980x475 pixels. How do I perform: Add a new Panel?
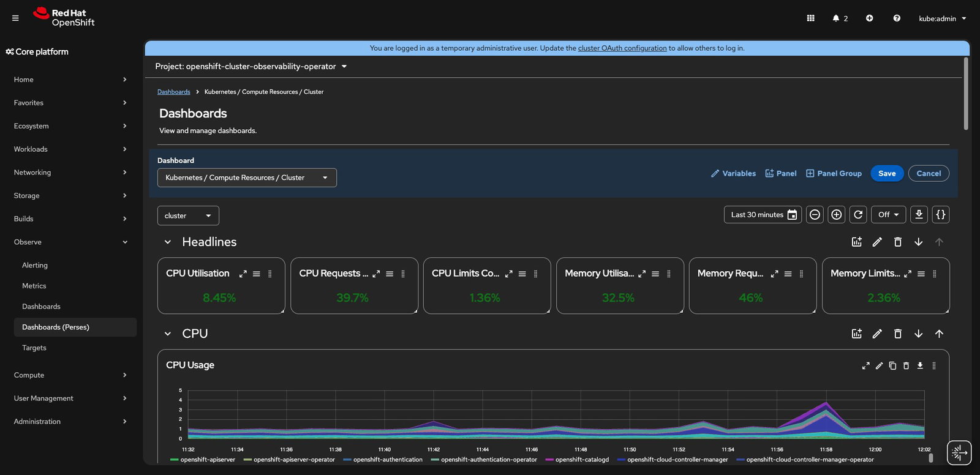pos(781,173)
